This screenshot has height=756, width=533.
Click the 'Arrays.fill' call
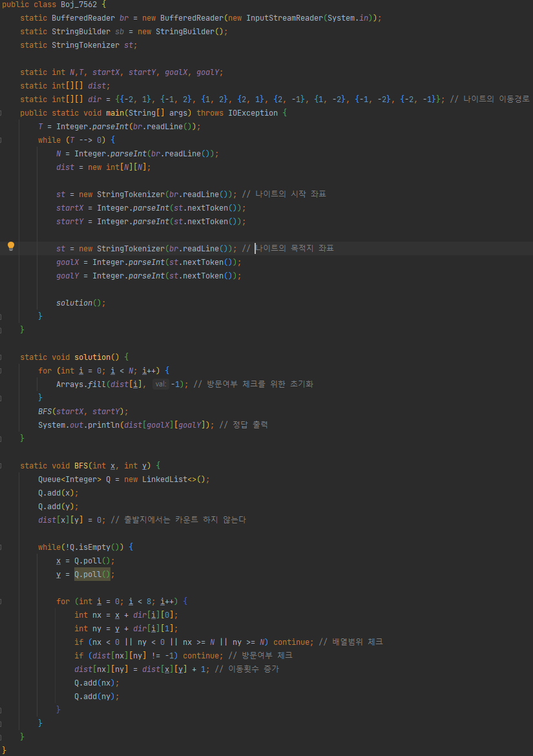click(x=81, y=384)
